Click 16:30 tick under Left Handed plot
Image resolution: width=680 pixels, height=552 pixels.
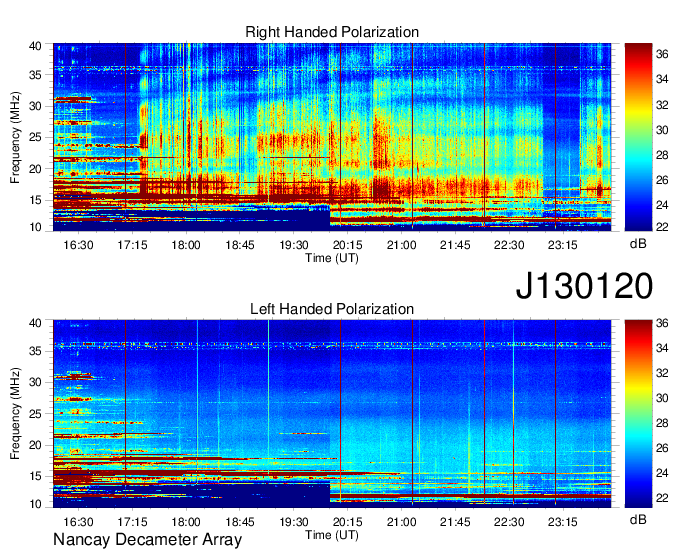click(x=78, y=522)
